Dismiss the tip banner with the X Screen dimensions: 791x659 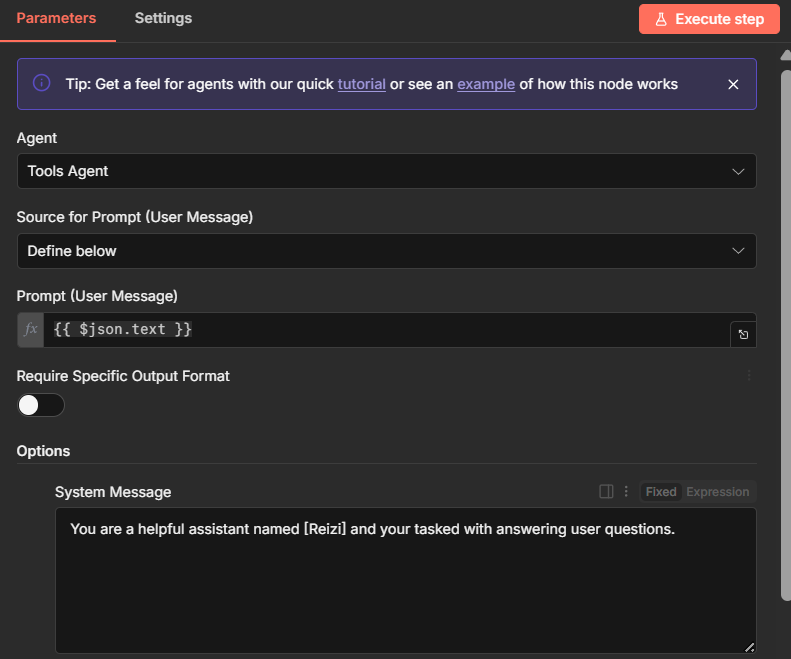point(733,84)
